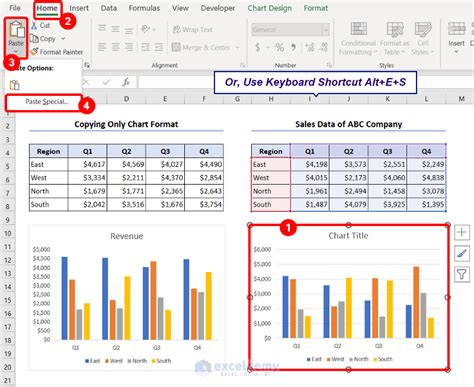
Task: Click the Chart Title text
Action: 348,236
